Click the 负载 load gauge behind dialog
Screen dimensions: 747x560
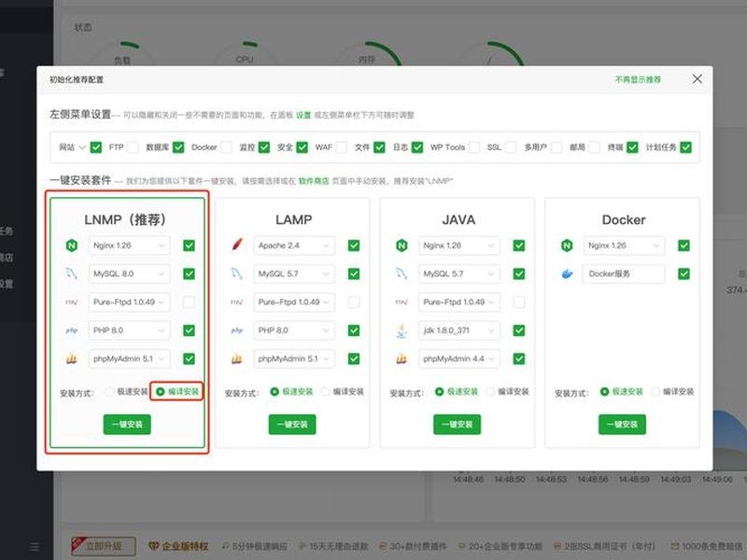pos(122,54)
